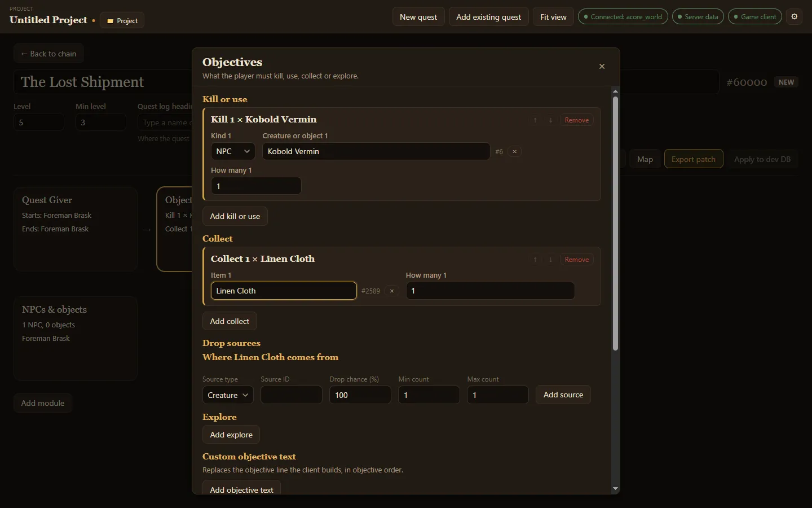812x508 pixels.
Task: Click New quest in top bar
Action: (x=418, y=17)
